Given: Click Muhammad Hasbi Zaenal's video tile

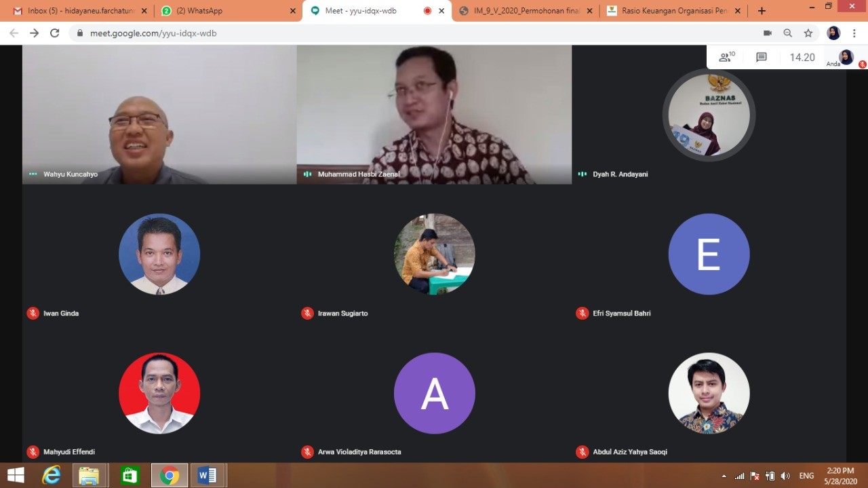Looking at the screenshot, I should coord(434,114).
